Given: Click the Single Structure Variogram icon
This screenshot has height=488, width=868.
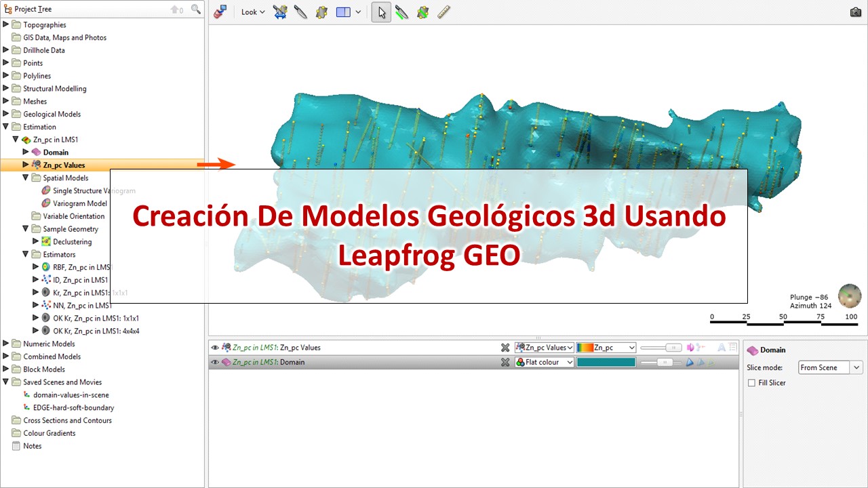Looking at the screenshot, I should pos(46,191).
